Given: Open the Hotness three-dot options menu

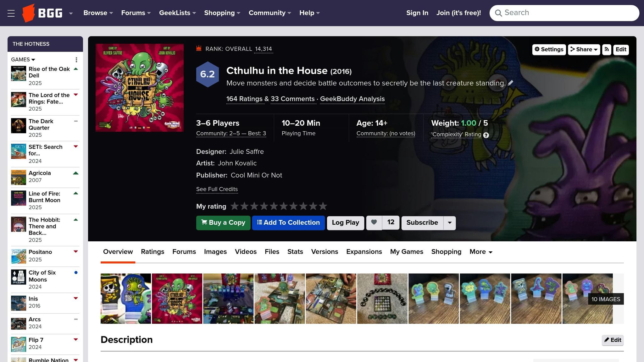Looking at the screenshot, I should click(76, 60).
